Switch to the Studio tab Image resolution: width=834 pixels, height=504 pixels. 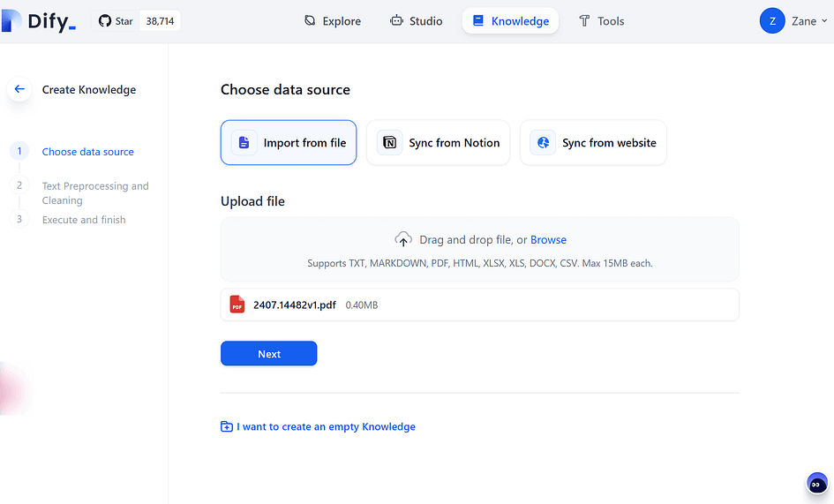pos(416,21)
